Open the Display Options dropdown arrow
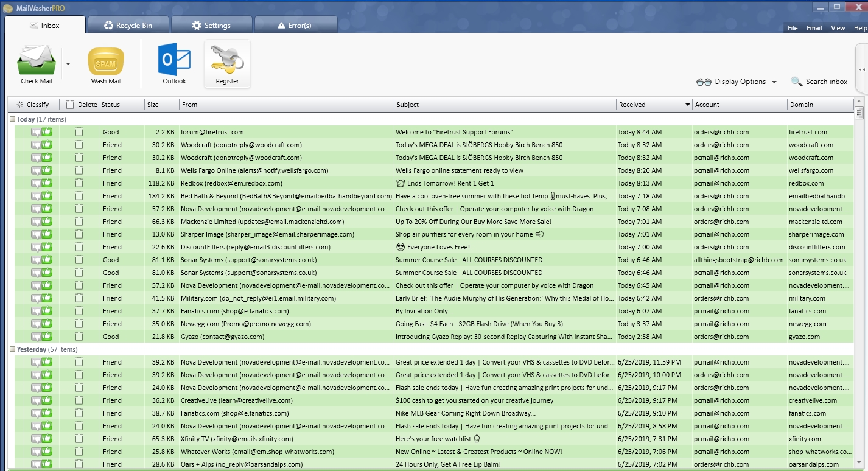The image size is (868, 471). [x=774, y=82]
